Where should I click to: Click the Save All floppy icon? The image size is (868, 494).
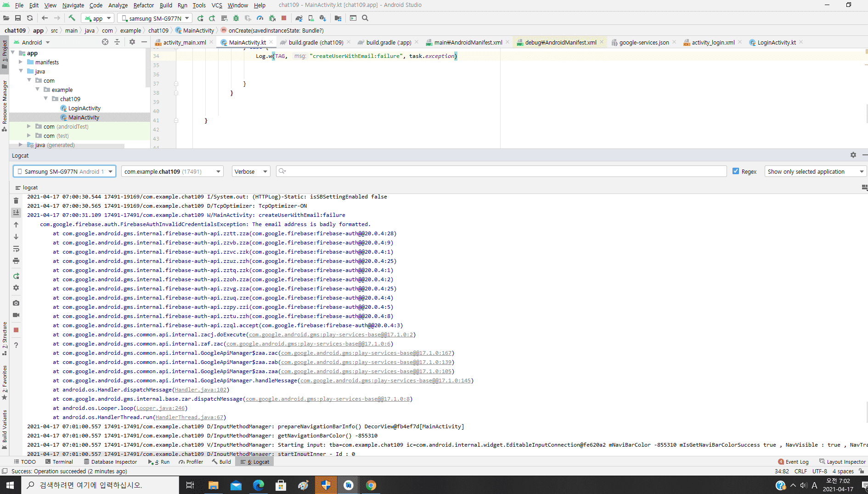(18, 18)
